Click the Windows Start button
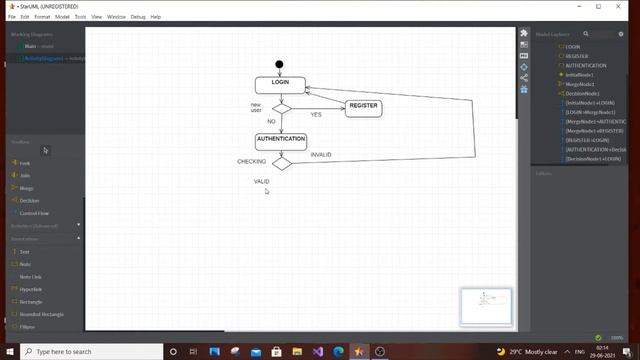 10,351
